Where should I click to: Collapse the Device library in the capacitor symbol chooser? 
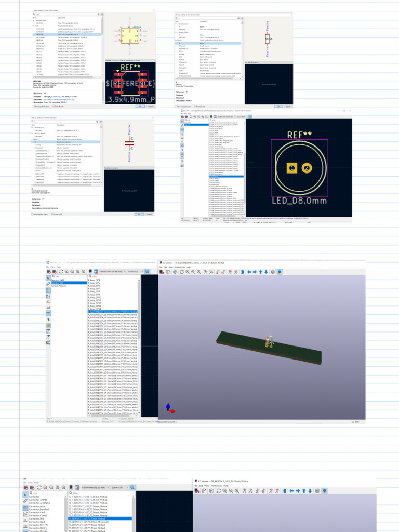32,139
